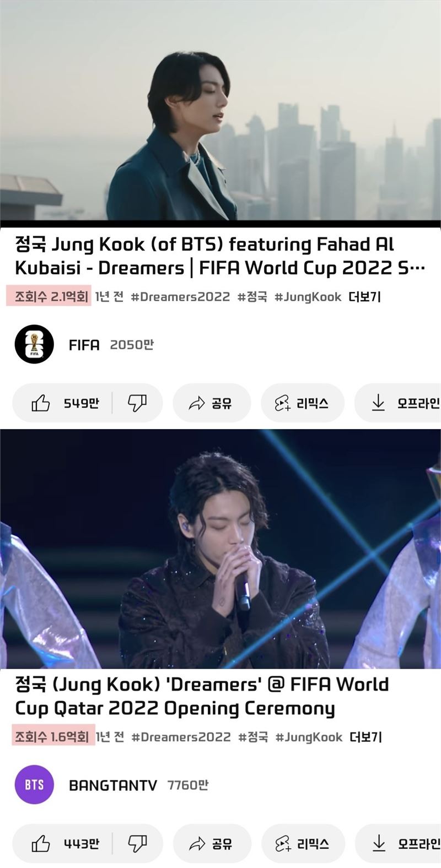Image resolution: width=441 pixels, height=868 pixels.
Task: Share the BANGTANTV Opening Ceremony video
Action: click(212, 843)
